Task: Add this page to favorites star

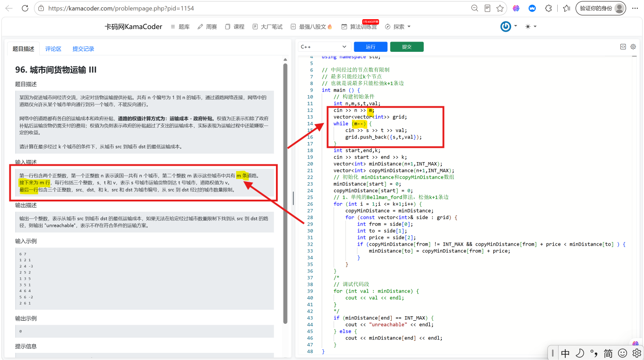Action: [x=500, y=8]
